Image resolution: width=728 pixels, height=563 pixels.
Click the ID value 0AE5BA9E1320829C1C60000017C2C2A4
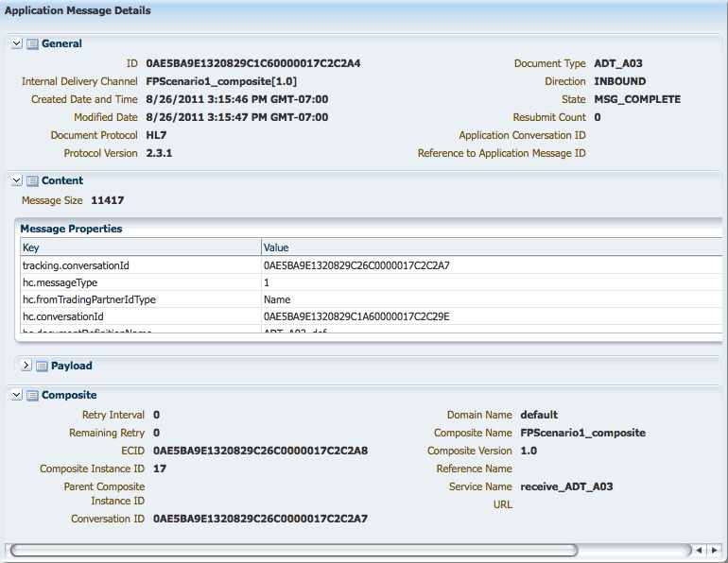click(x=253, y=63)
